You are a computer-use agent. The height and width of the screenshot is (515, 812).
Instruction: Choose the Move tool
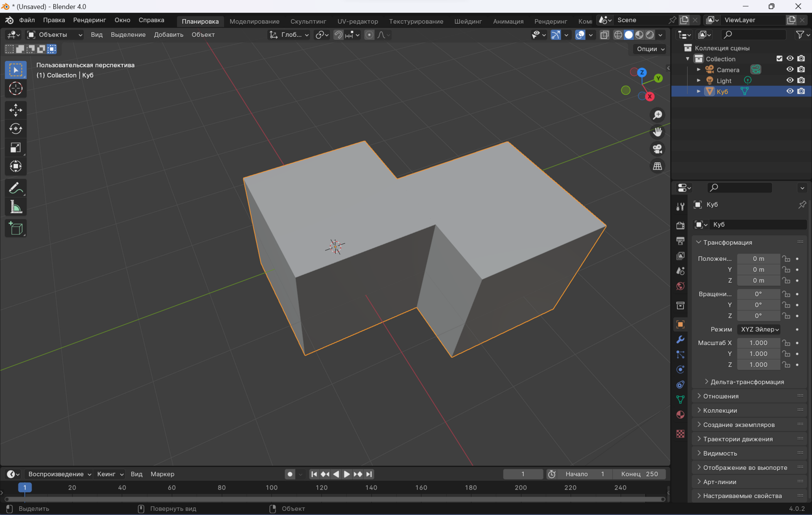pos(16,110)
